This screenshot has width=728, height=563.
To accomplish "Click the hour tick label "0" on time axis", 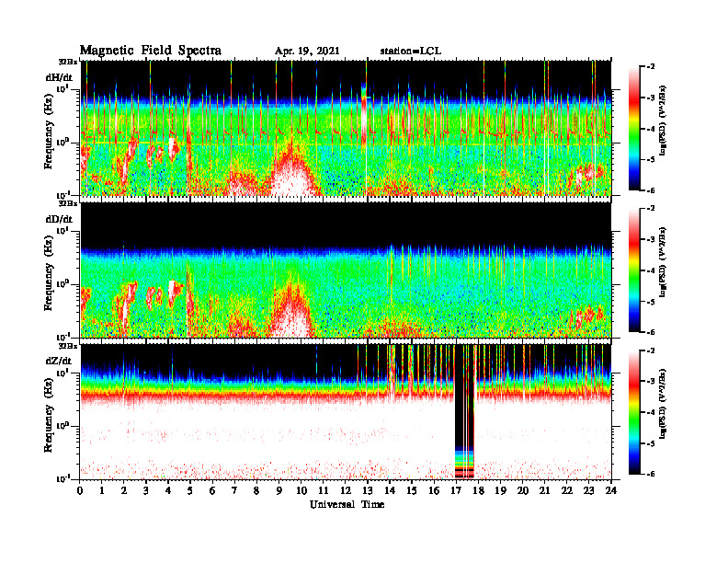I will [x=80, y=491].
